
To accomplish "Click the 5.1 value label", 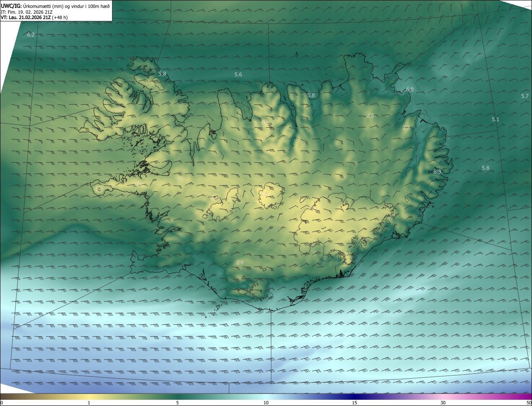I will [495, 119].
